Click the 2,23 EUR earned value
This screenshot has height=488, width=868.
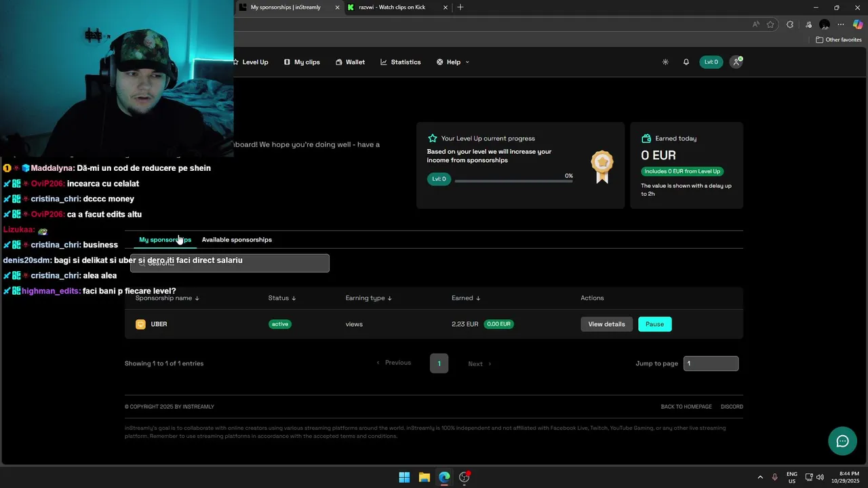(x=465, y=324)
